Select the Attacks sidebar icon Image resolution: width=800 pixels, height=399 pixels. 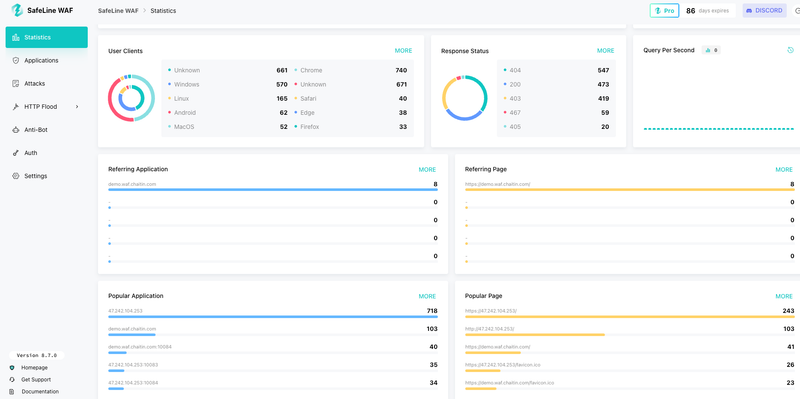[x=15, y=83]
